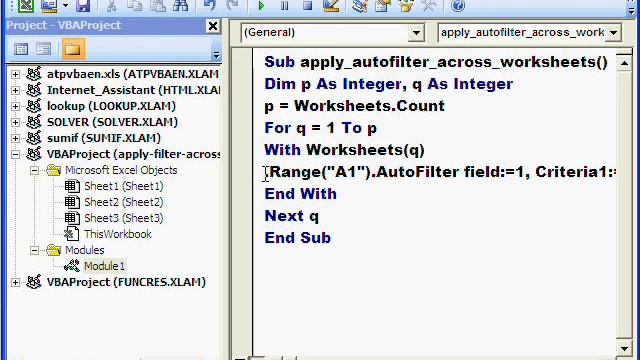Toggle Folders in Project pane
Image resolution: width=640 pixels, height=360 pixels.
(x=73, y=49)
